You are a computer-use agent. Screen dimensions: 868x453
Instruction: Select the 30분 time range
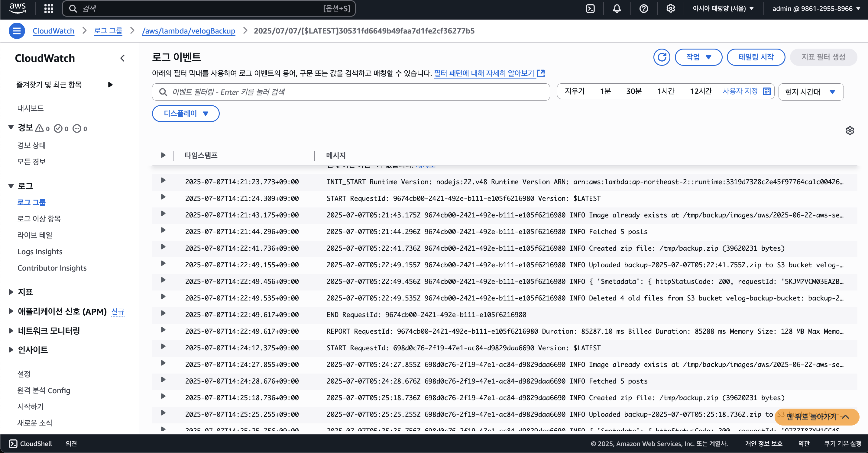pyautogui.click(x=633, y=91)
